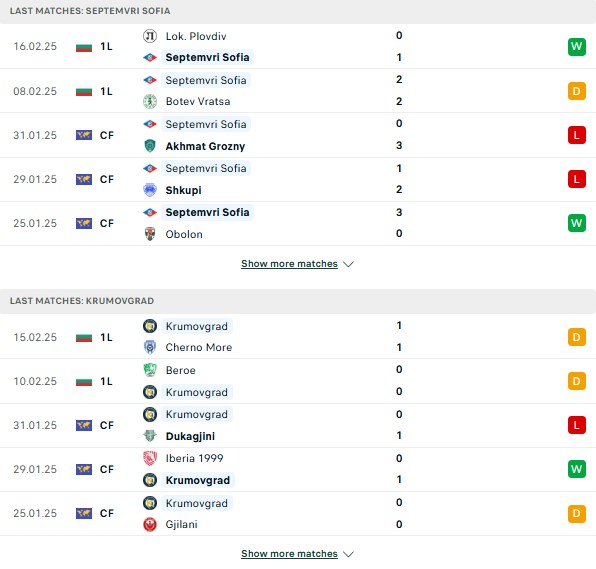596x569 pixels.
Task: Click the red L badge for Akhmat Grozny match
Action: pos(577,135)
